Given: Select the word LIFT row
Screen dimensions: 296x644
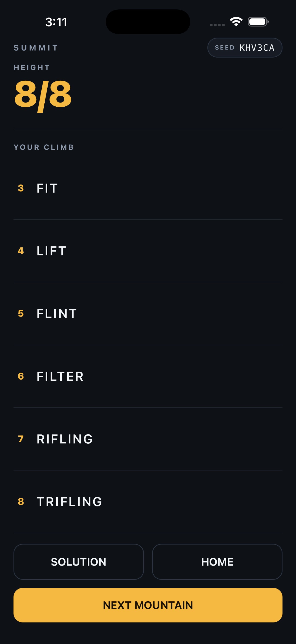Looking at the screenshot, I should (148, 251).
